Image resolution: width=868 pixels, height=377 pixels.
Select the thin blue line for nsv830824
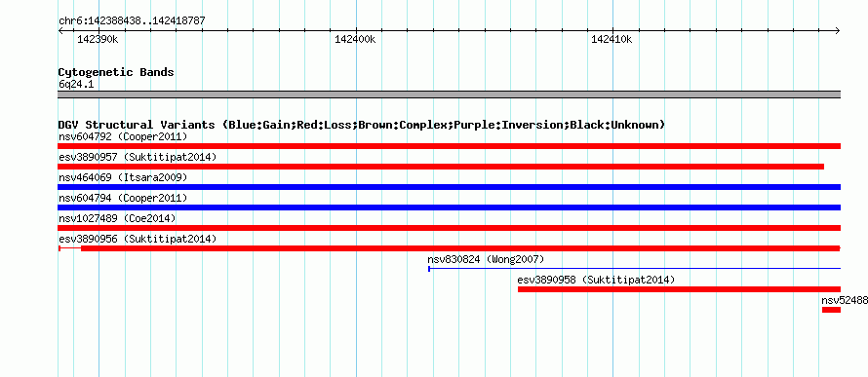pos(634,269)
